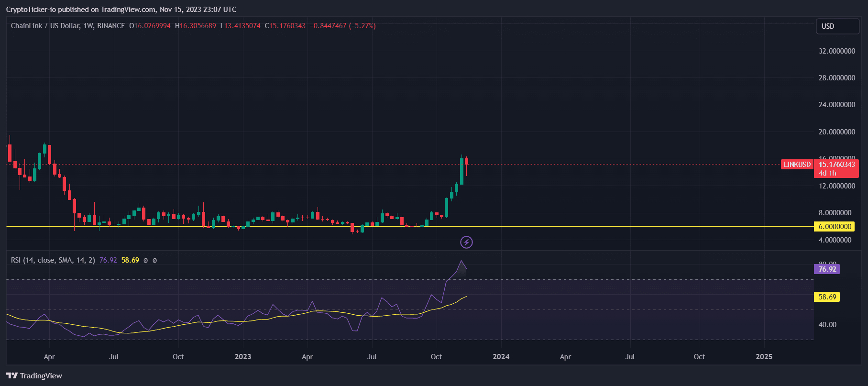This screenshot has height=386, width=868.
Task: Select the 2024 label on time axis
Action: 501,357
